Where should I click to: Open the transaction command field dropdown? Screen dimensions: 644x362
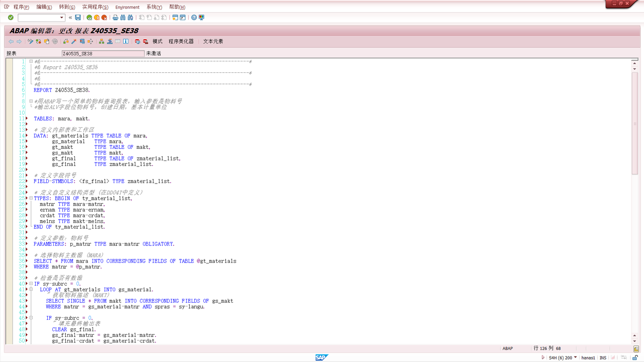pyautogui.click(x=62, y=18)
